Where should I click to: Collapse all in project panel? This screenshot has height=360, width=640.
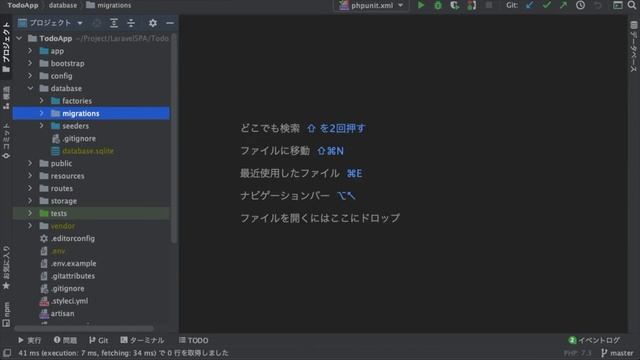click(131, 23)
